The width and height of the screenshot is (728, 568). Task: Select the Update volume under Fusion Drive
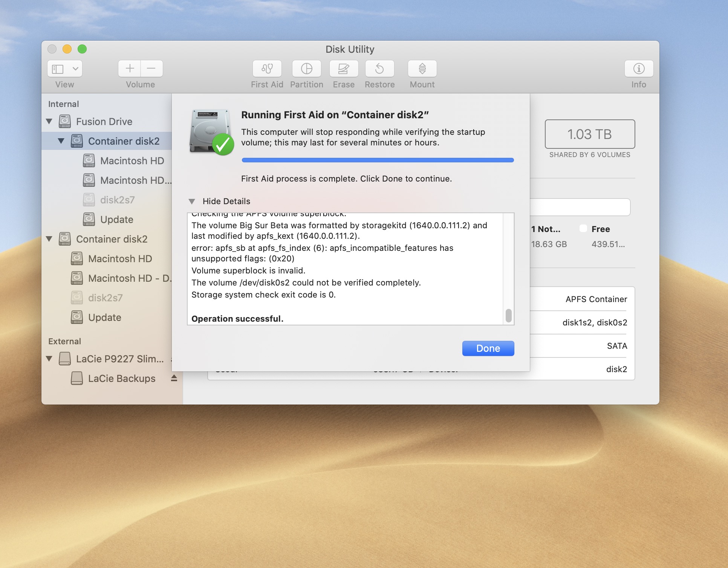point(116,220)
